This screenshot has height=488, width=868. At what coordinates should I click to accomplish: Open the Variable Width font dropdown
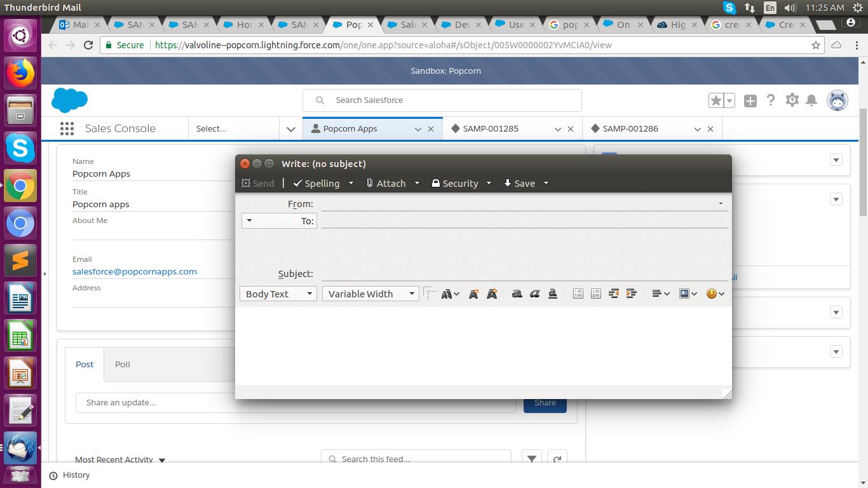pyautogui.click(x=370, y=294)
